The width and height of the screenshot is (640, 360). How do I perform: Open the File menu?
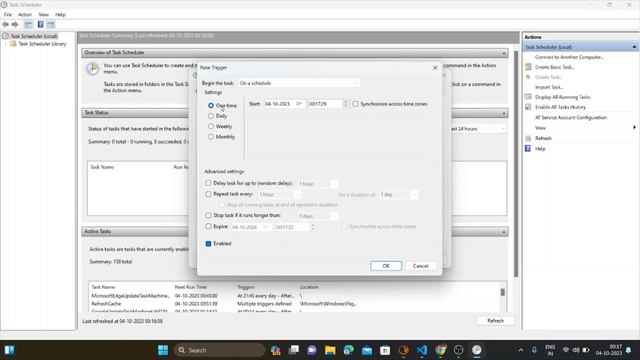tap(8, 15)
